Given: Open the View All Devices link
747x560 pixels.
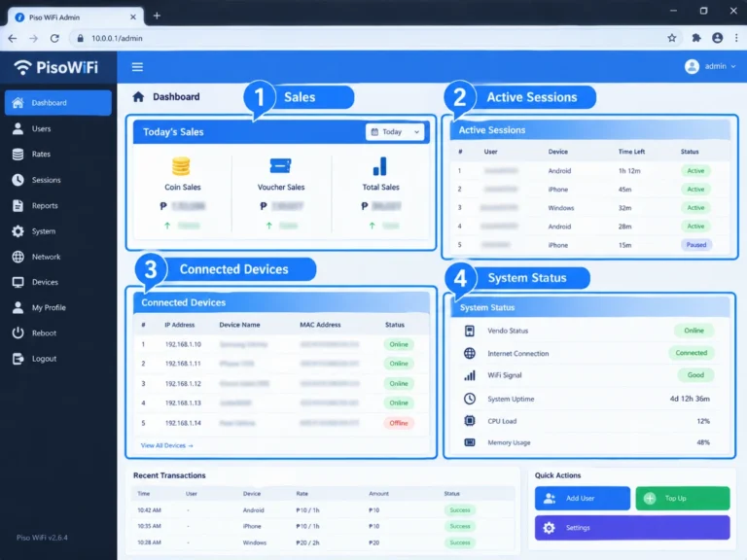Looking at the screenshot, I should (166, 445).
